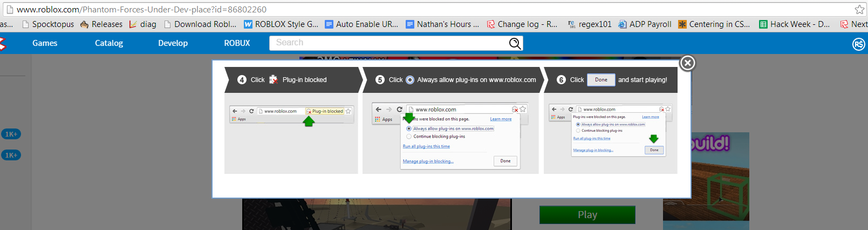Click the first 1K+ badge
868x230 pixels.
point(11,134)
